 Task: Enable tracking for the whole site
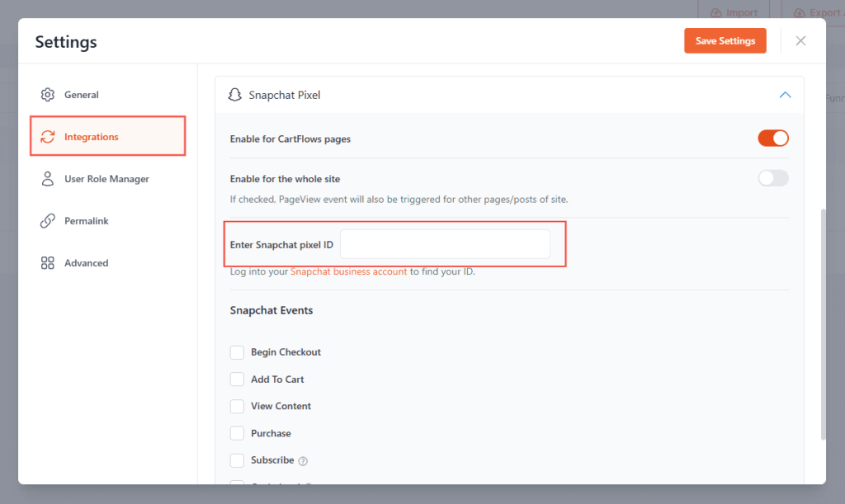click(773, 178)
